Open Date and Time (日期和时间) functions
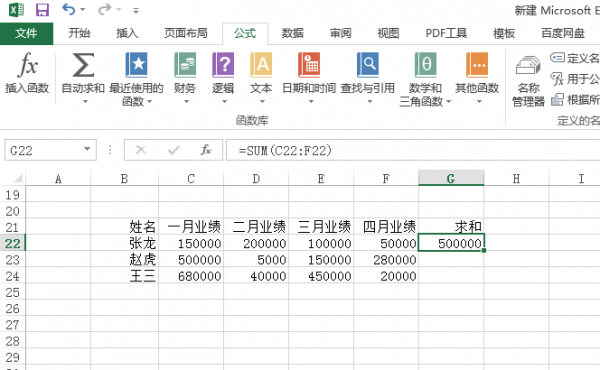Screen dimensions: 600x370 point(309,65)
